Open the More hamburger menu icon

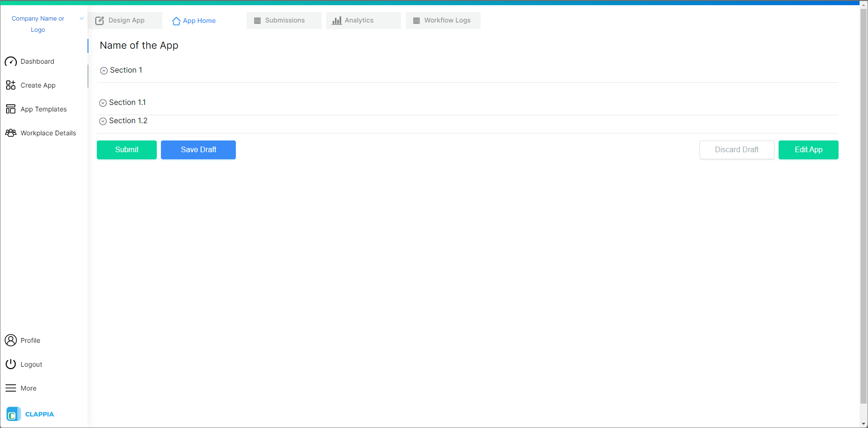click(11, 388)
